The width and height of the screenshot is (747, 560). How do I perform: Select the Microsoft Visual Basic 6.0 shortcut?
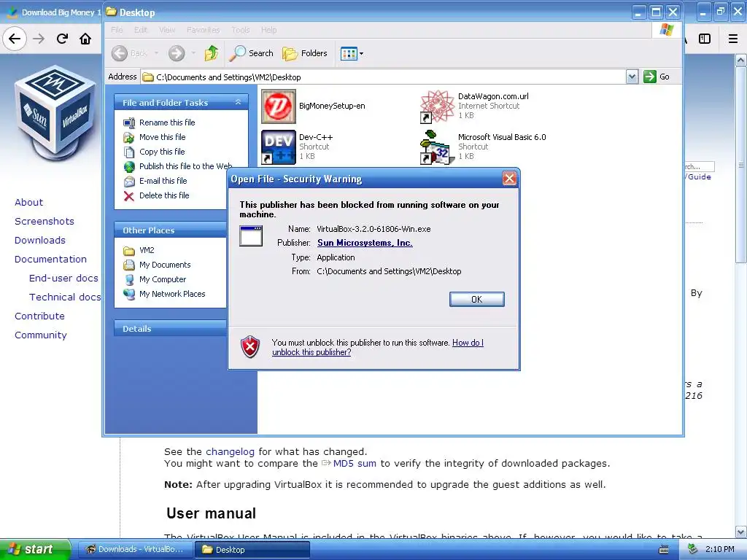tap(502, 137)
